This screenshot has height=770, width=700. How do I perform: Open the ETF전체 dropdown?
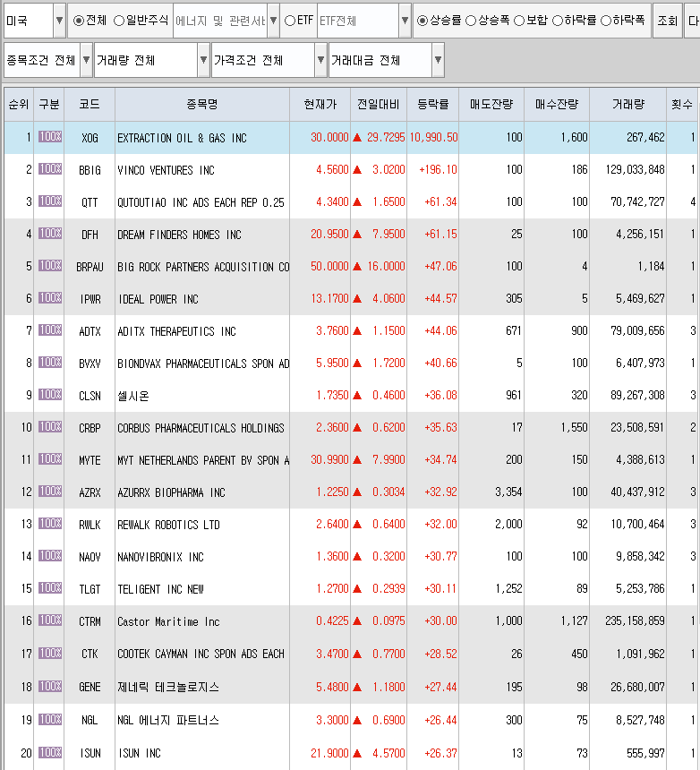point(405,21)
